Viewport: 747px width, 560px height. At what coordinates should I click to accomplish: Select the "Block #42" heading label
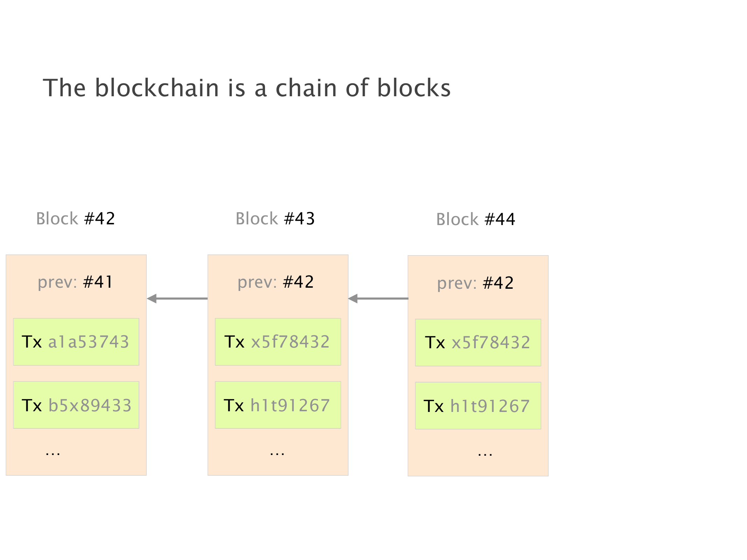(x=76, y=219)
